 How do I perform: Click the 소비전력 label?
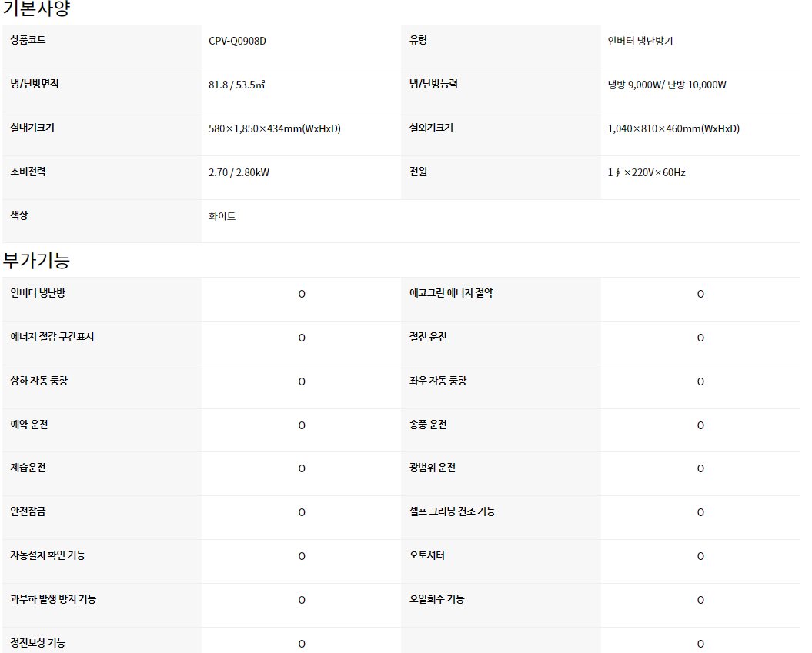(28, 172)
